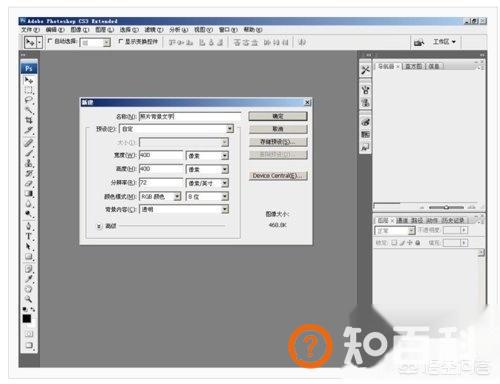Viewport: 500px width, 384px height.
Task: Open the resolution unit dropdown
Action: tap(207, 183)
